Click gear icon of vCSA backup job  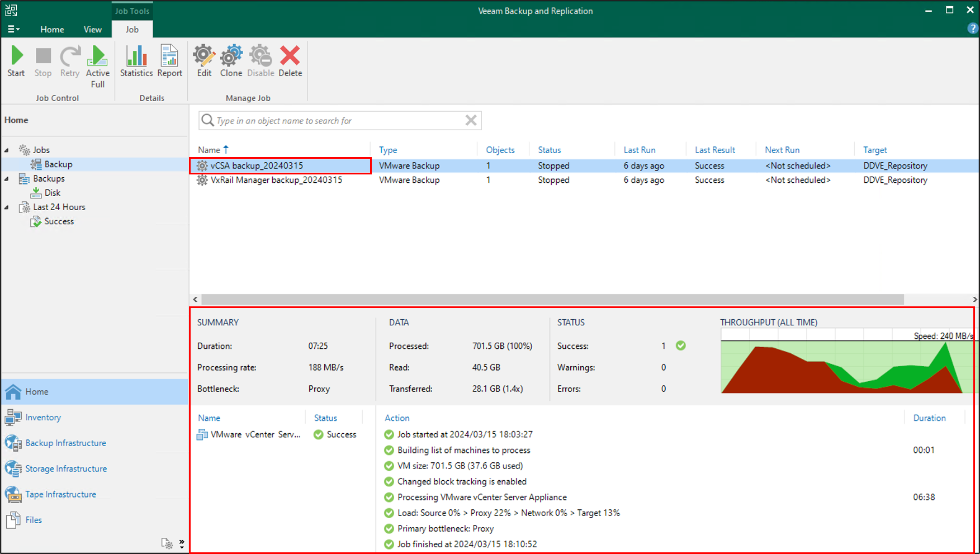coord(202,165)
